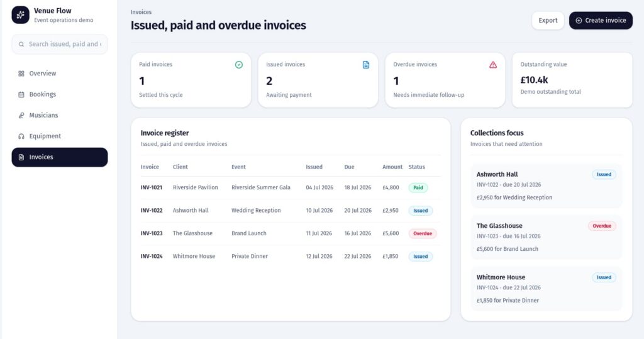This screenshot has width=644, height=339.
Task: Click the blue document Issued invoices icon
Action: coord(366,65)
